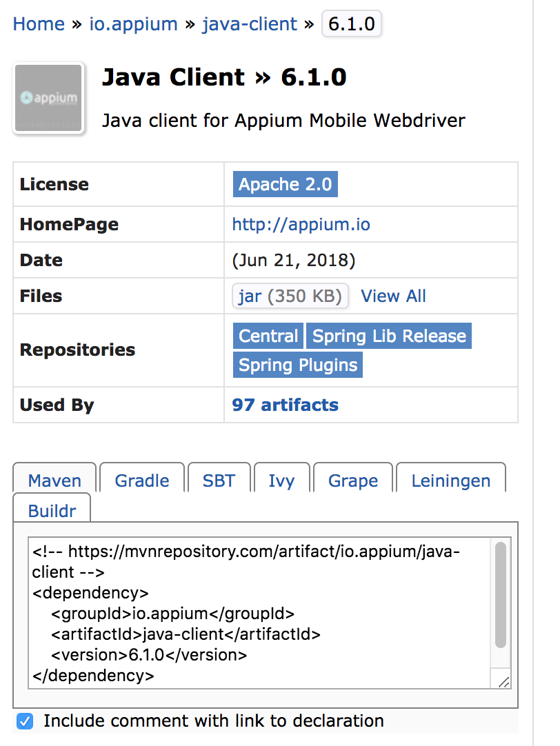Open the java-client breadcrumb link
This screenshot has height=746, width=560.
(x=250, y=24)
